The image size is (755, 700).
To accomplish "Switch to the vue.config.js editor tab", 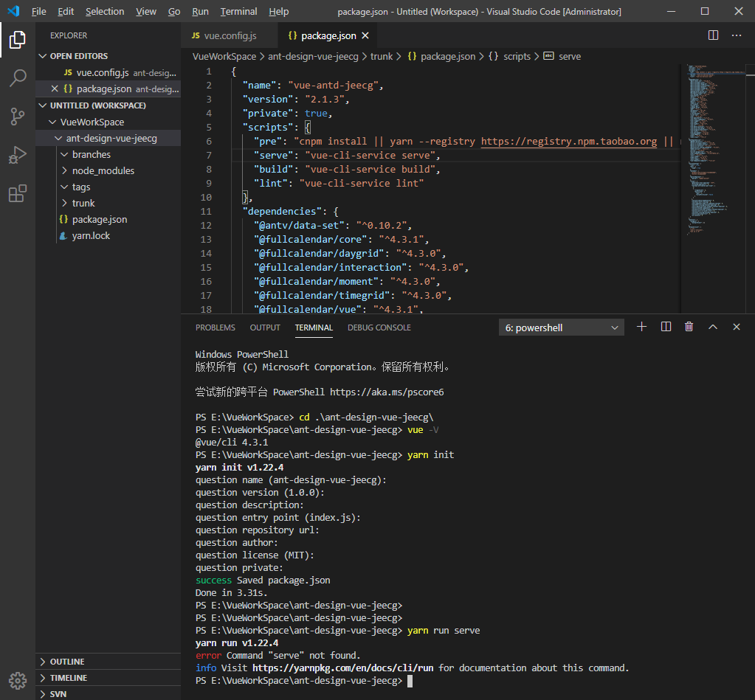I will pos(230,35).
